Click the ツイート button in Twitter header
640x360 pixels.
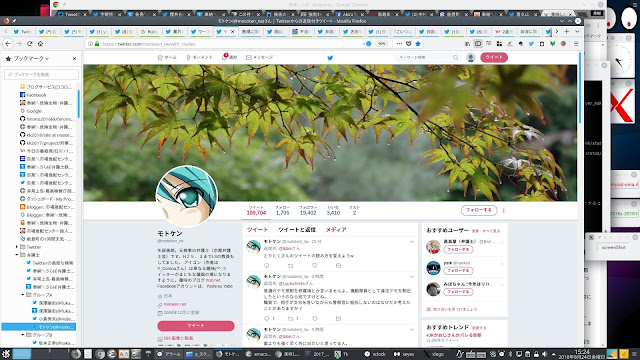494,58
